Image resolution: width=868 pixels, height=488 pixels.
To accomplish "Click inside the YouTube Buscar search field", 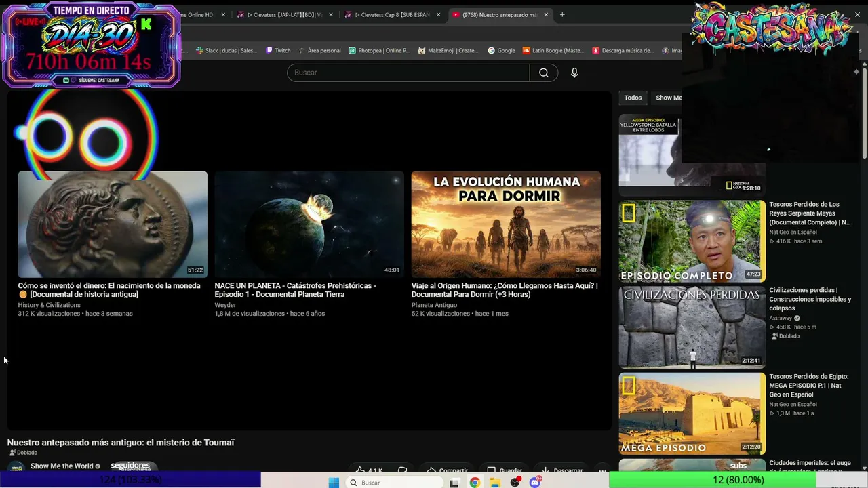I will pos(408,73).
